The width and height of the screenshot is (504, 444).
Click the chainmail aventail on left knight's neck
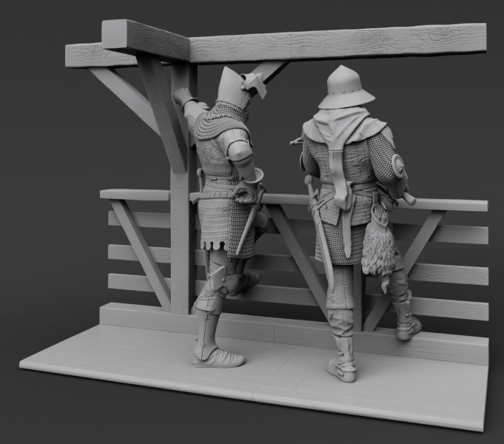224,118
